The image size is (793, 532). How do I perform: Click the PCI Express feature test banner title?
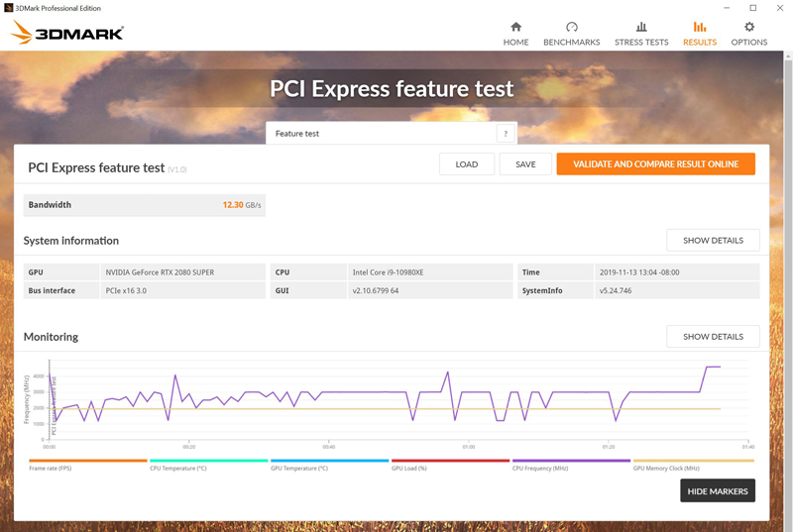[x=392, y=89]
